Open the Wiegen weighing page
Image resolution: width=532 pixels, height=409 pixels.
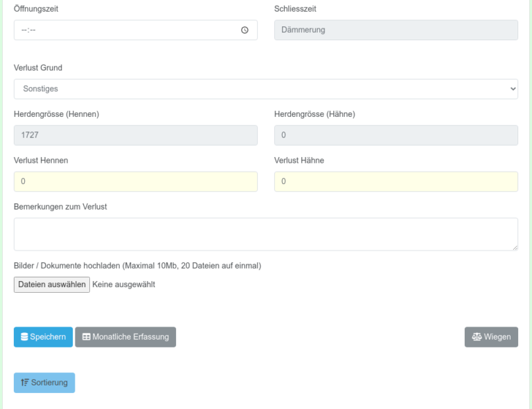(x=491, y=337)
